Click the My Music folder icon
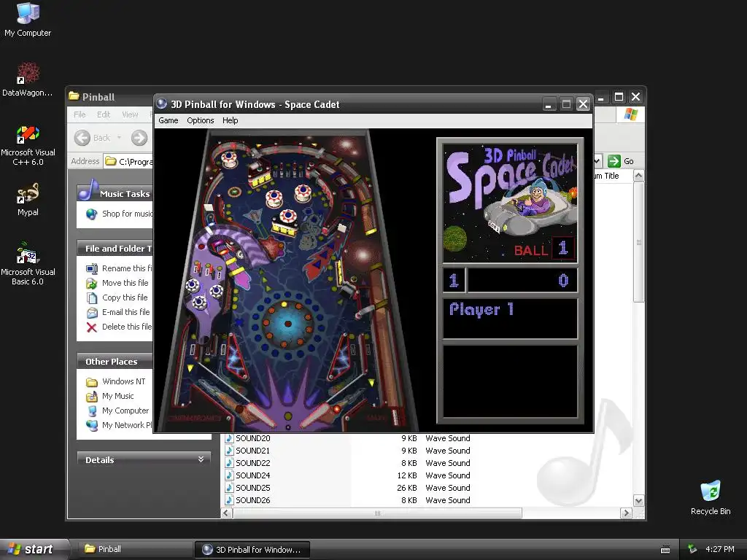The height and width of the screenshot is (560, 747). 91,396
